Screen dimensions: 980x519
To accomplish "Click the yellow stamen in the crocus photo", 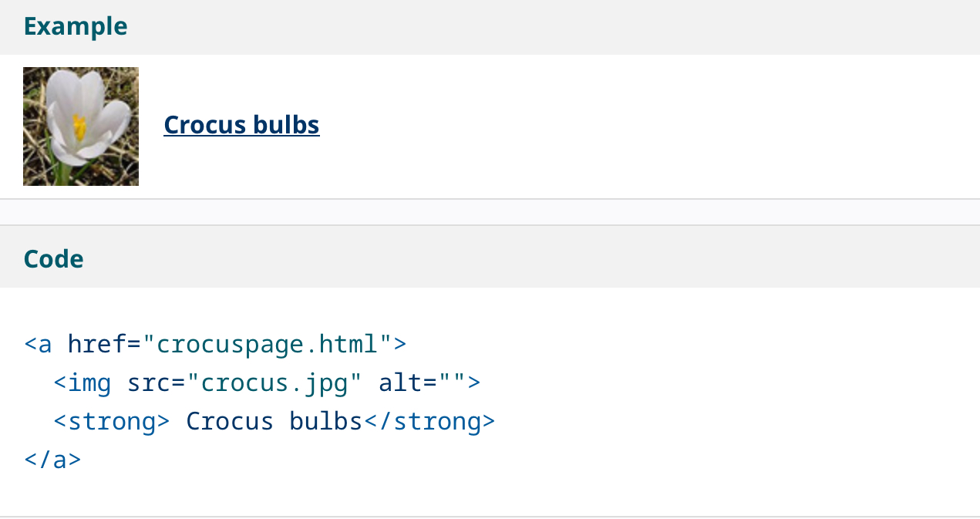I will [x=79, y=127].
